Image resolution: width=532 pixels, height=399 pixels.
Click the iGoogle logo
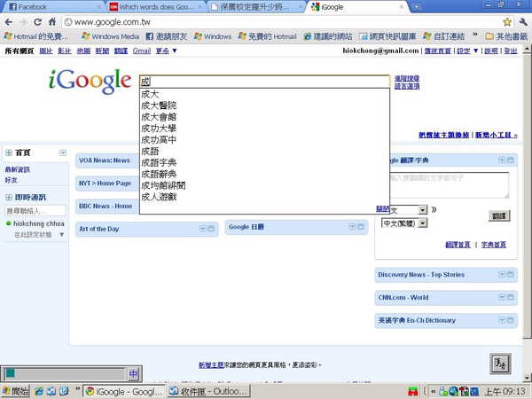click(x=90, y=81)
